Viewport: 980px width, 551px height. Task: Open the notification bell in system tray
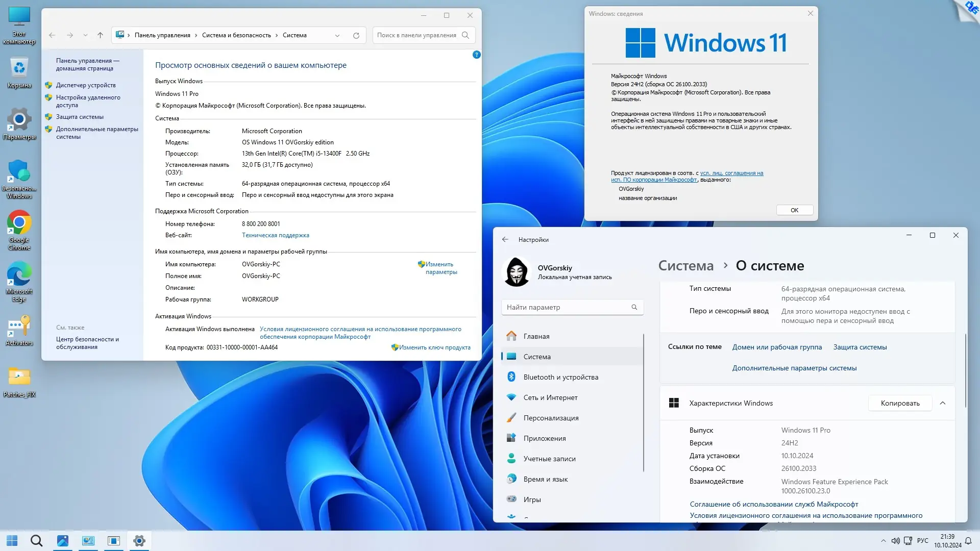968,541
